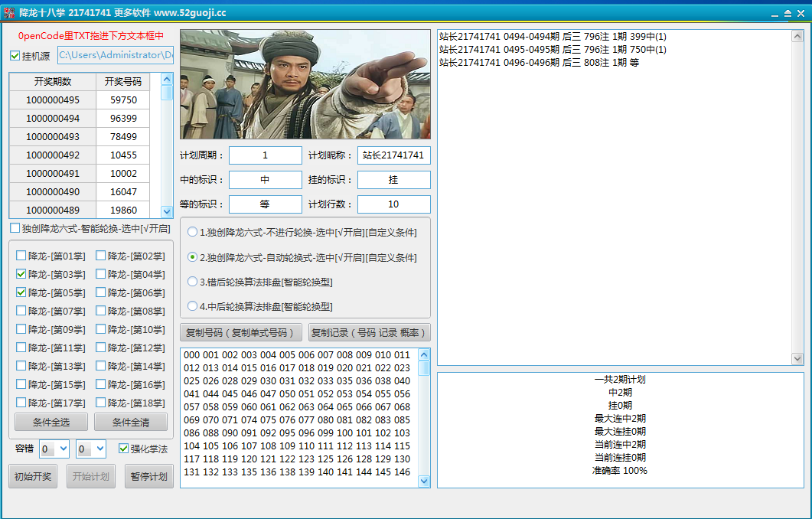
Task: Click the pointing man image
Action: (305, 84)
